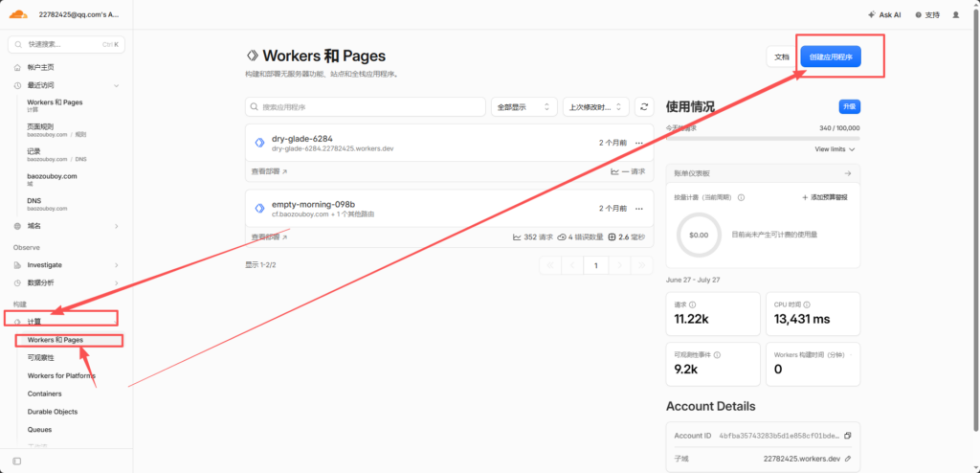
Task: Click the 4 错误数量 metric
Action: click(x=580, y=237)
